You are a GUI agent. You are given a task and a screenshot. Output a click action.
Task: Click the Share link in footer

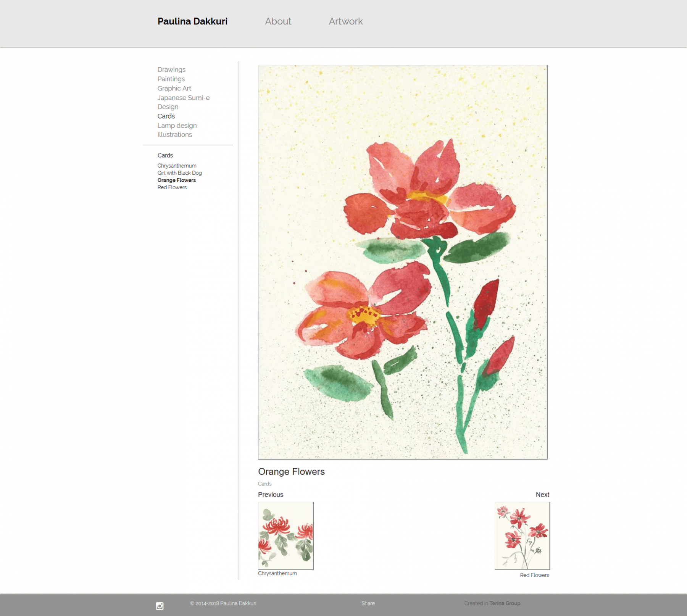368,603
